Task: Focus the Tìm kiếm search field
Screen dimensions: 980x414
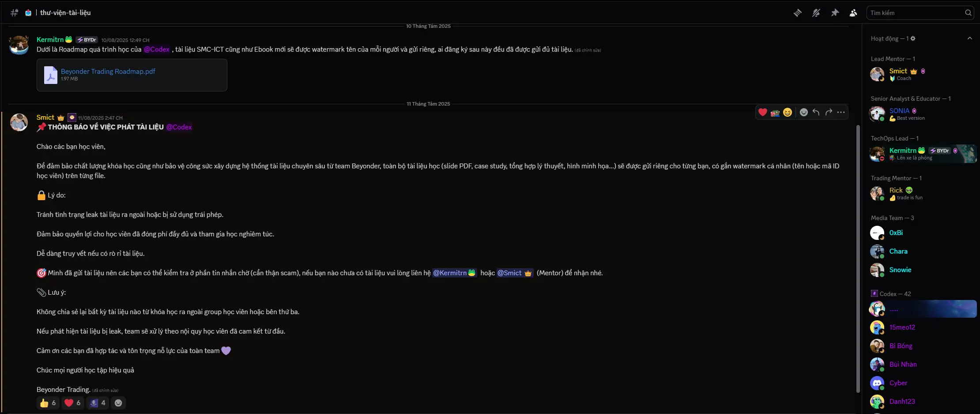Action: [916, 13]
